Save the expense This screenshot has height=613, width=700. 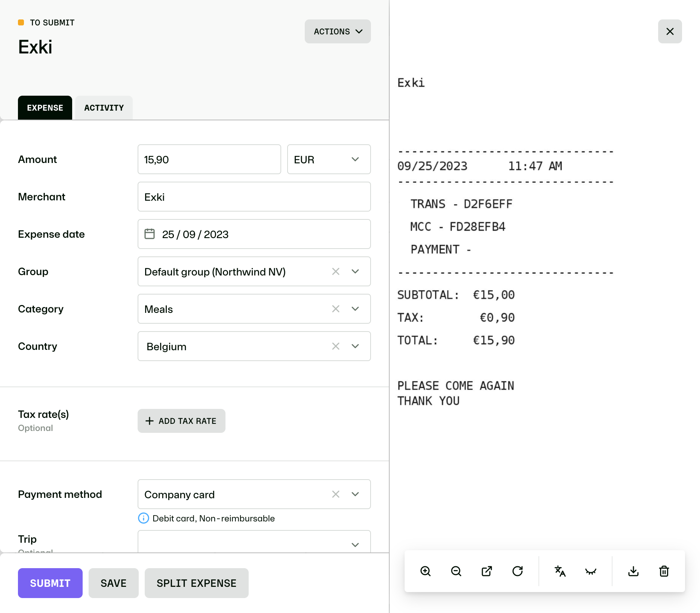114,583
